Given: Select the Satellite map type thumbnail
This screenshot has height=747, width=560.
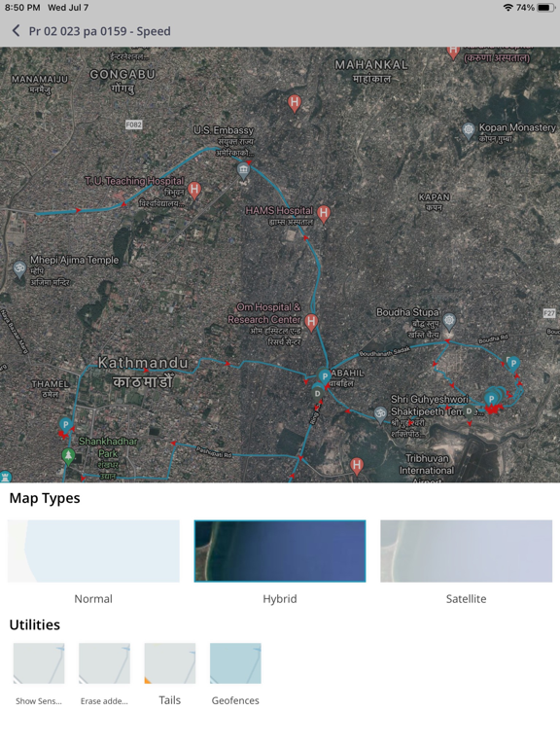Looking at the screenshot, I should coord(467,551).
